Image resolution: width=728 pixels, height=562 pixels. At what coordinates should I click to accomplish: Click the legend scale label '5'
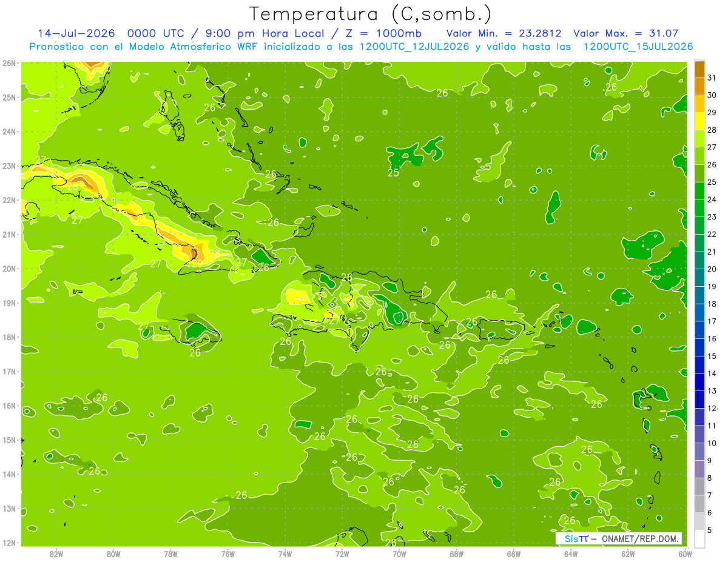[710, 530]
